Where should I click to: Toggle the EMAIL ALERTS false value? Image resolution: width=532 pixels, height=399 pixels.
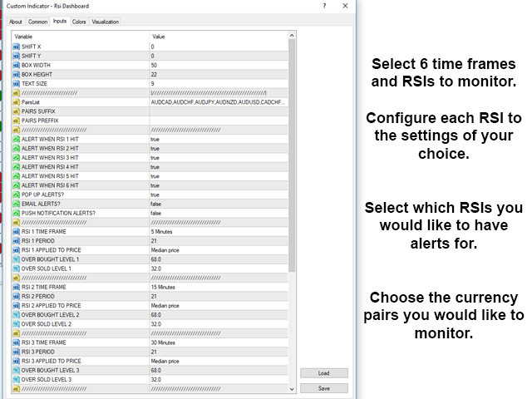point(219,204)
